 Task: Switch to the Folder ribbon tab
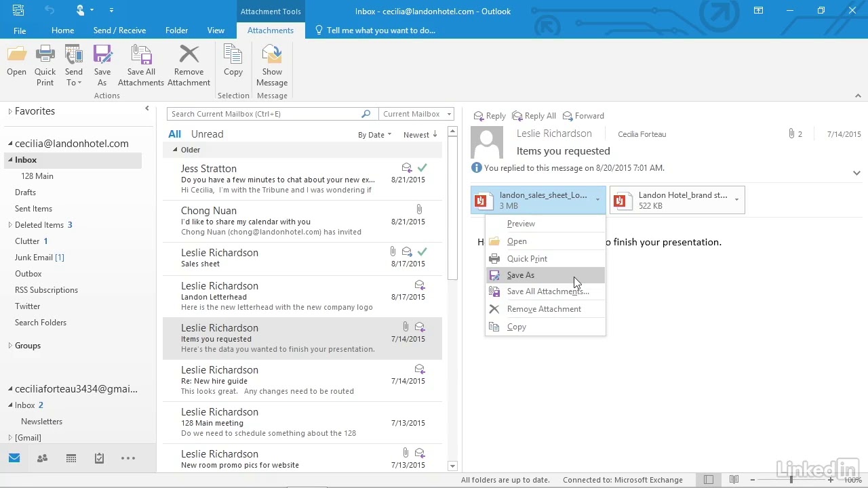coord(176,30)
